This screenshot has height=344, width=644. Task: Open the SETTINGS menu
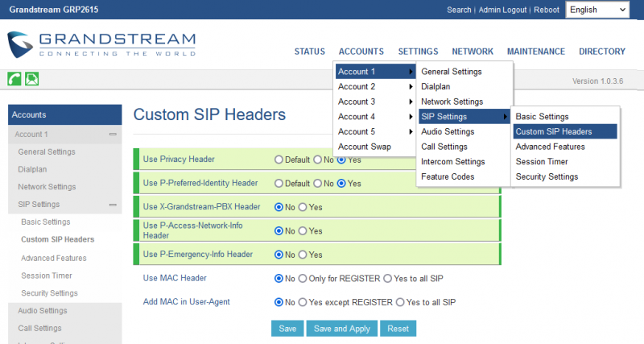click(x=418, y=52)
